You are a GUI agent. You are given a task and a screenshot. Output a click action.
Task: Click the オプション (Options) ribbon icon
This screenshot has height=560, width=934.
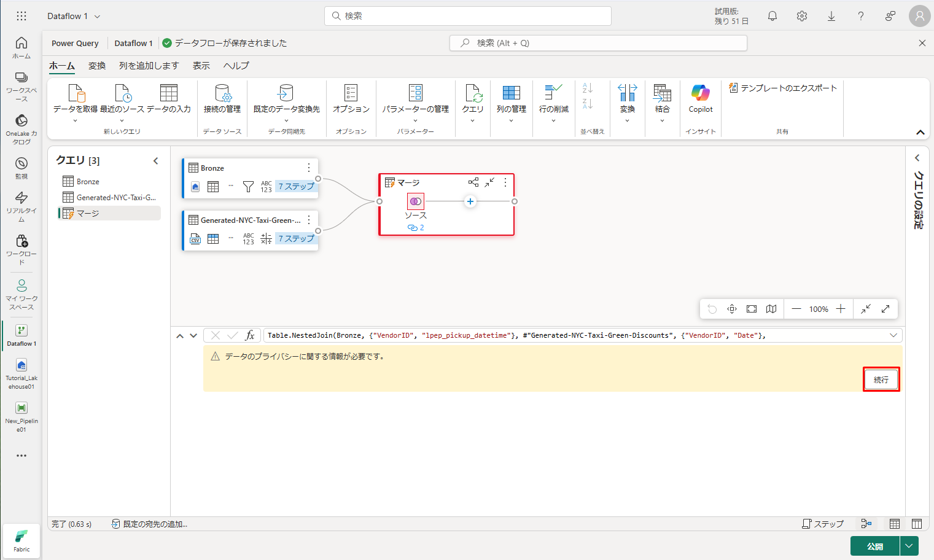click(351, 98)
